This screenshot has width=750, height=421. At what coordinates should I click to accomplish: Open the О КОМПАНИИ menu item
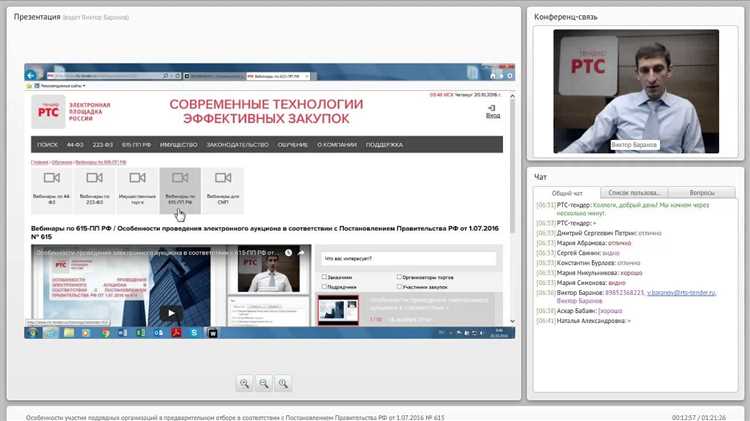(x=337, y=144)
